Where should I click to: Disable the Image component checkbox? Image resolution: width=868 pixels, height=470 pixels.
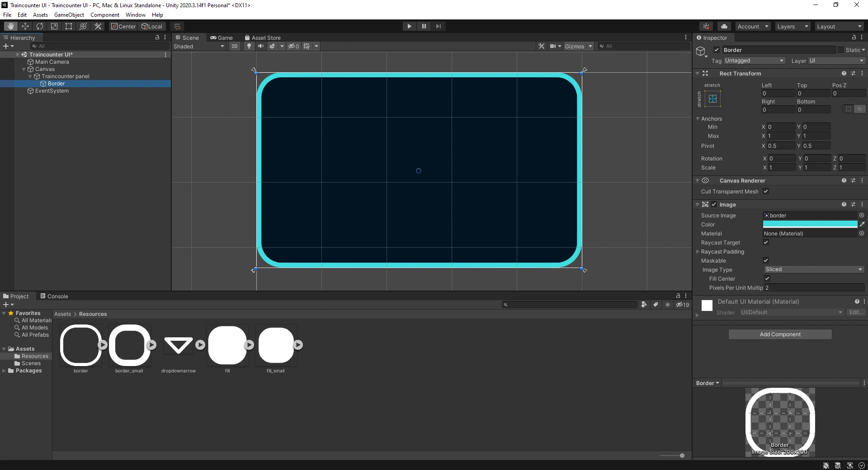[714, 204]
